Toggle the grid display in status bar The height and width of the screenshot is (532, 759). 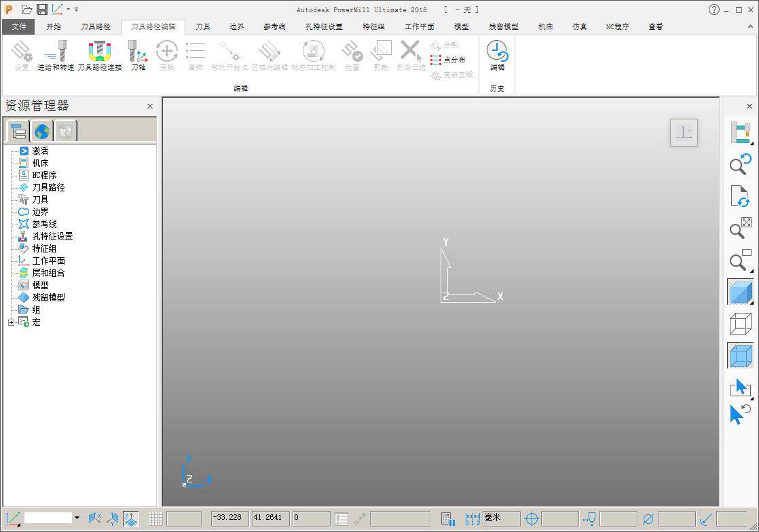155,519
